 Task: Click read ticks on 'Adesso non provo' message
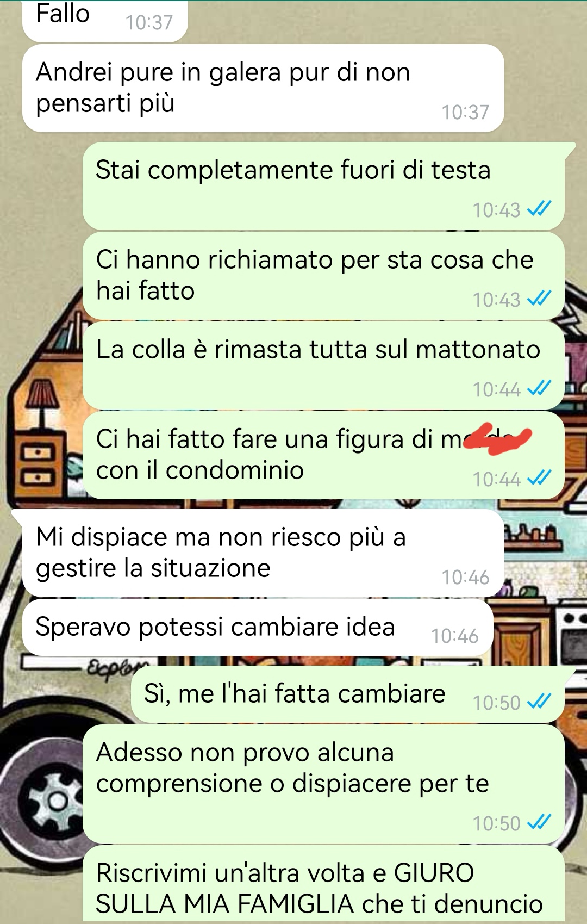point(539,822)
